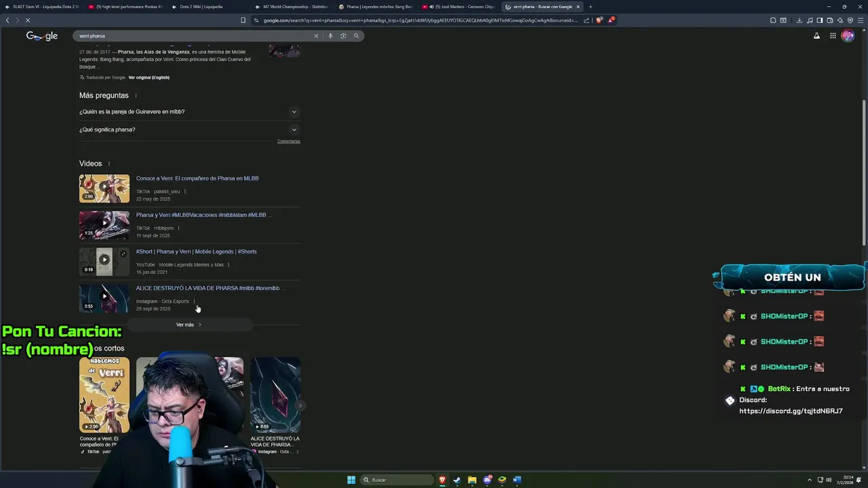Open Steam from the taskbar

coord(457,480)
